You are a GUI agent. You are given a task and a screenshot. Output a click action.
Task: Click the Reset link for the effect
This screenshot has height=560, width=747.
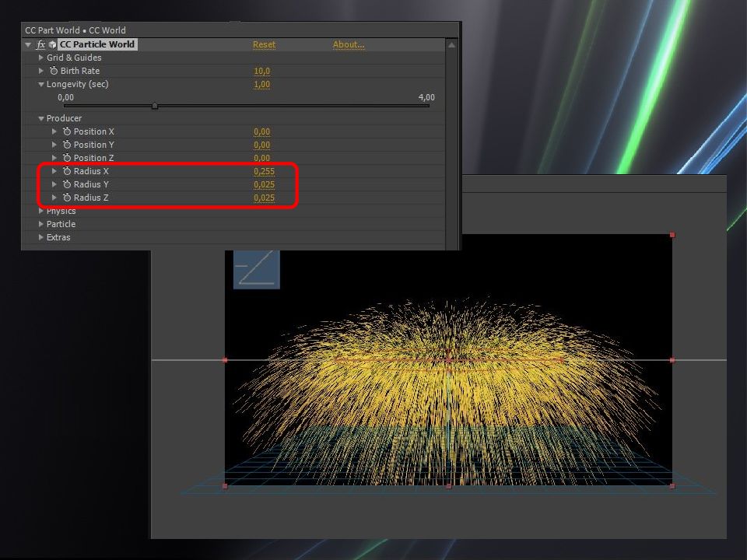(x=264, y=44)
